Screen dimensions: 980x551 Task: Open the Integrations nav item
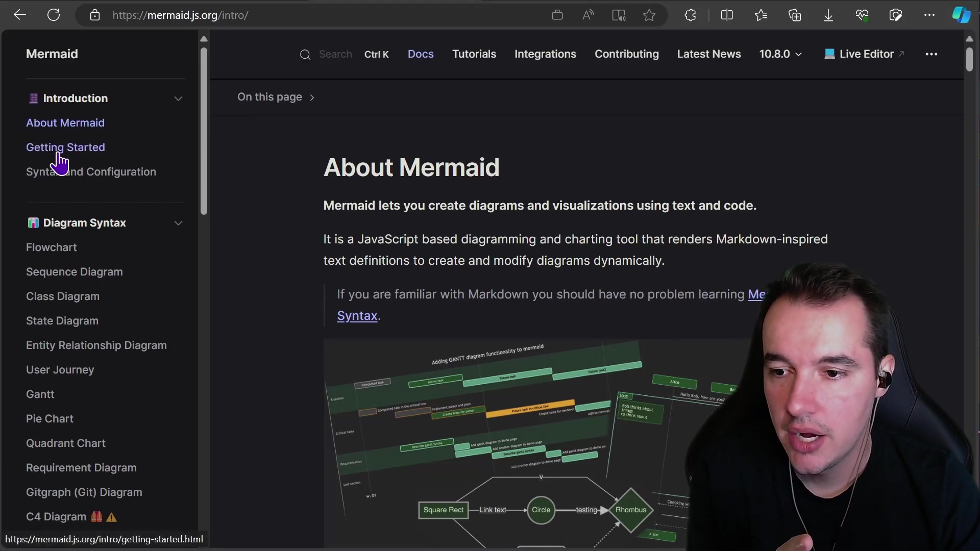545,54
